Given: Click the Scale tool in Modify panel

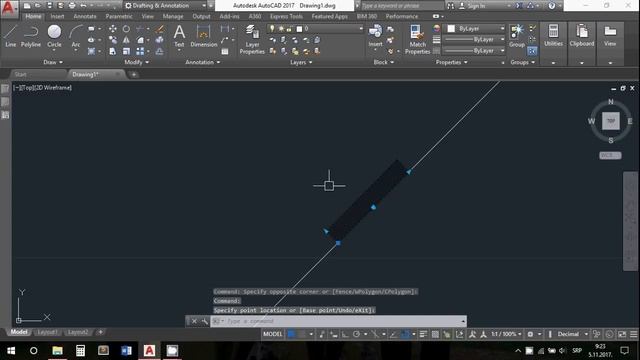Looking at the screenshot, I should 126,51.
